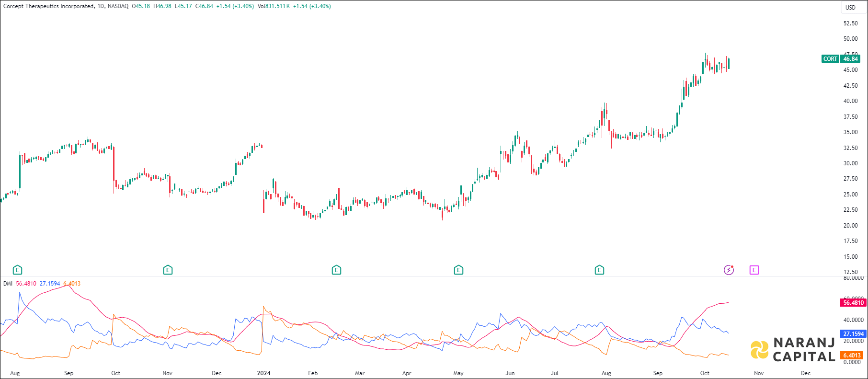Click the first earnings marker near August 2023

(x=18, y=270)
